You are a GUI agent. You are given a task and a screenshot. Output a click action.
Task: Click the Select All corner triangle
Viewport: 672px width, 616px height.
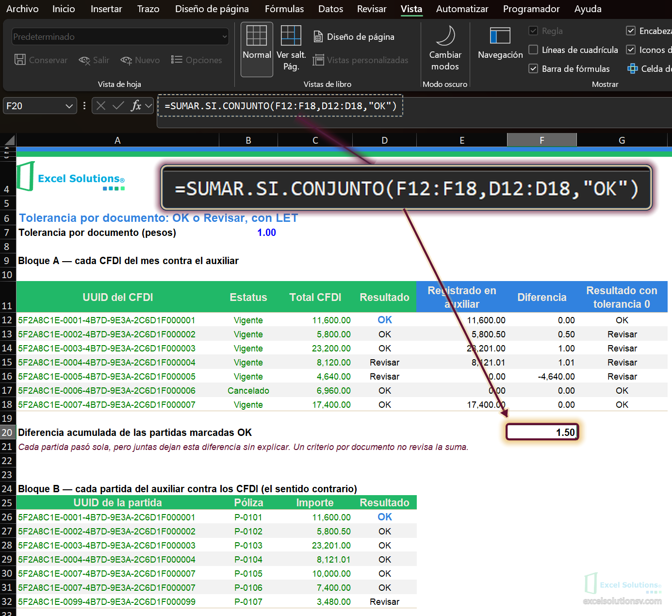pyautogui.click(x=9, y=140)
